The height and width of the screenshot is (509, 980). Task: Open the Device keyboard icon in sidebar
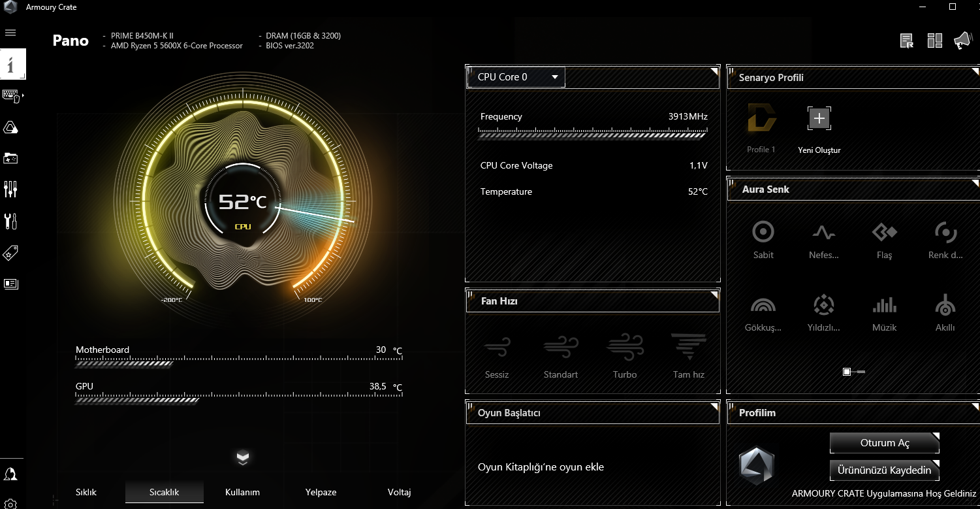point(11,96)
